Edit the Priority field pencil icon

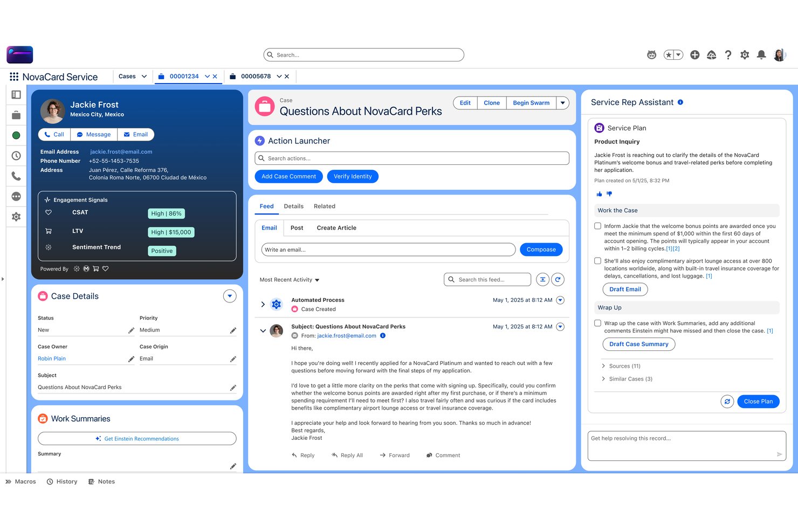click(x=233, y=330)
